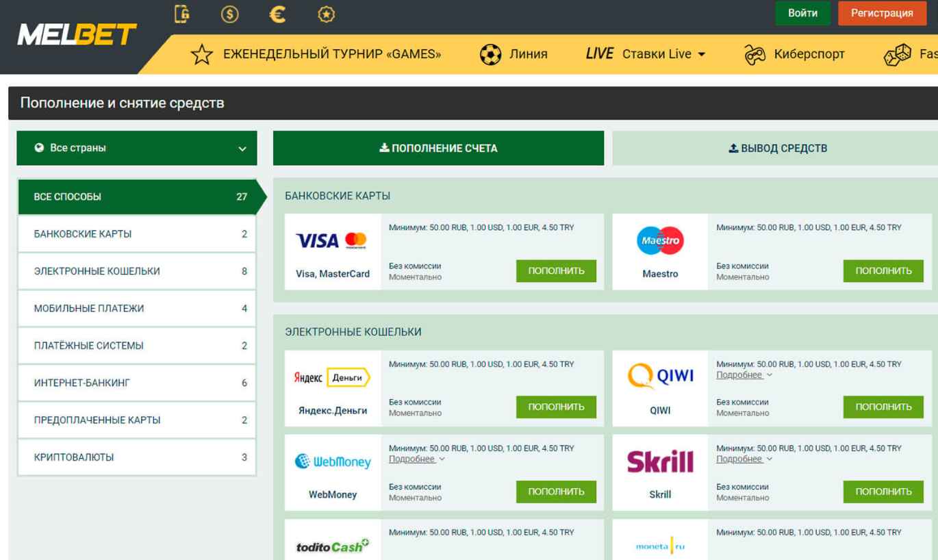The width and height of the screenshot is (938, 560).
Task: Expand 'Подробнее' details under WebMoney
Action: point(416,459)
